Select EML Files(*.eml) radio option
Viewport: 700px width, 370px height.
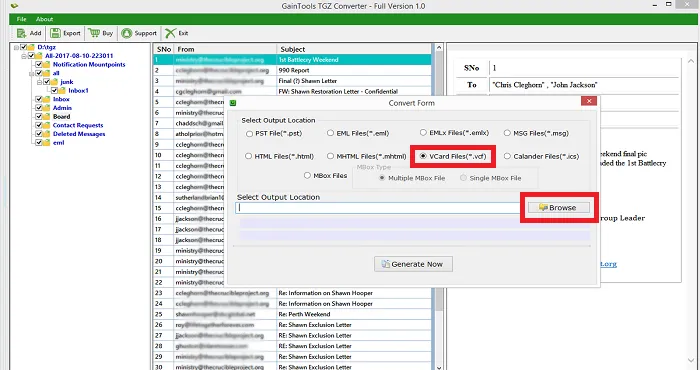pyautogui.click(x=330, y=133)
